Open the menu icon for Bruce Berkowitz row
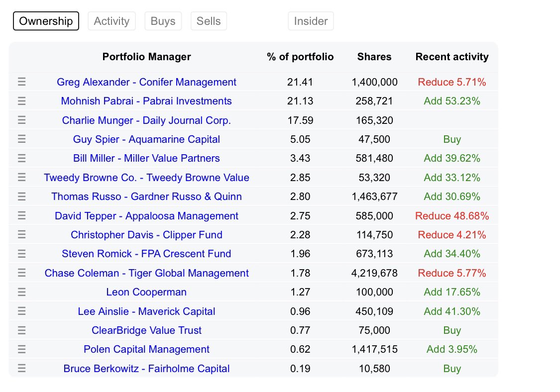560x392 pixels. 22,369
